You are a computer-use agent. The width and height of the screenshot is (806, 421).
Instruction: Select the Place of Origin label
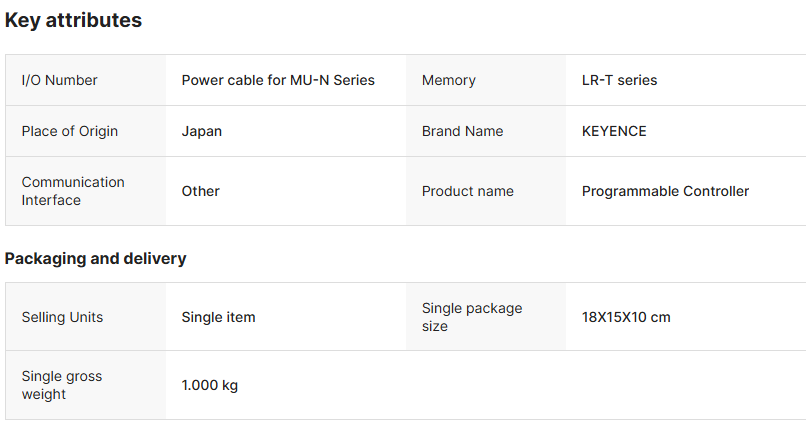[x=69, y=131]
